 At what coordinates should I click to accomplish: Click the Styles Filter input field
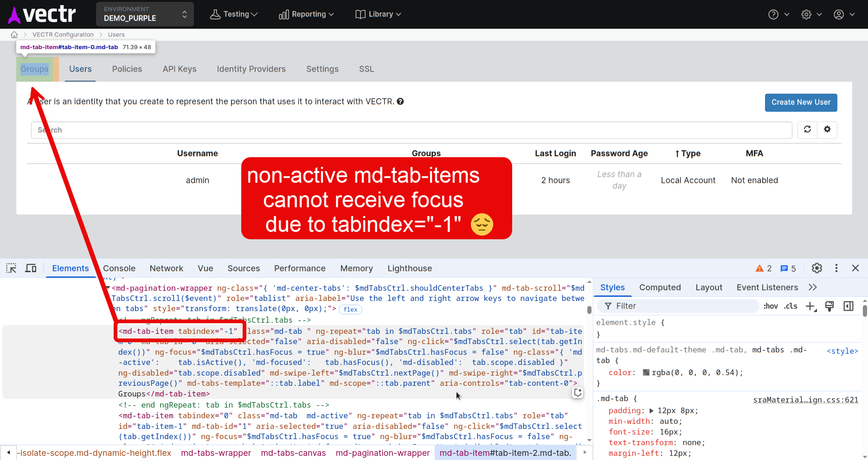tap(682, 306)
